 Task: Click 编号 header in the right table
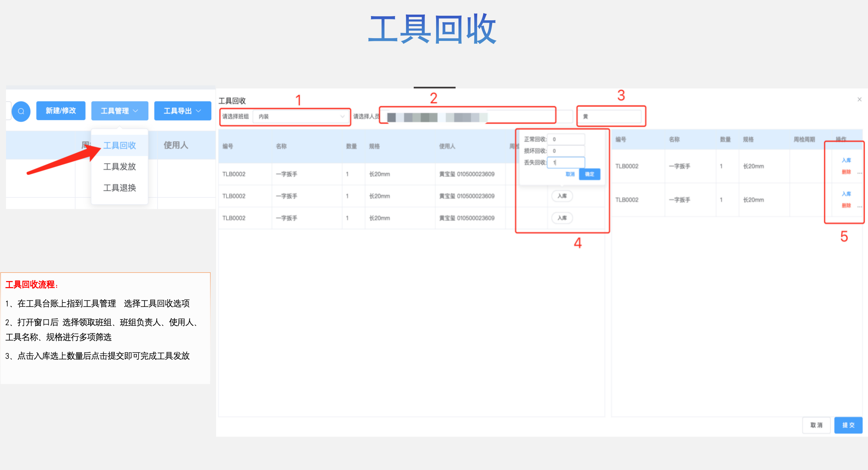pos(621,140)
